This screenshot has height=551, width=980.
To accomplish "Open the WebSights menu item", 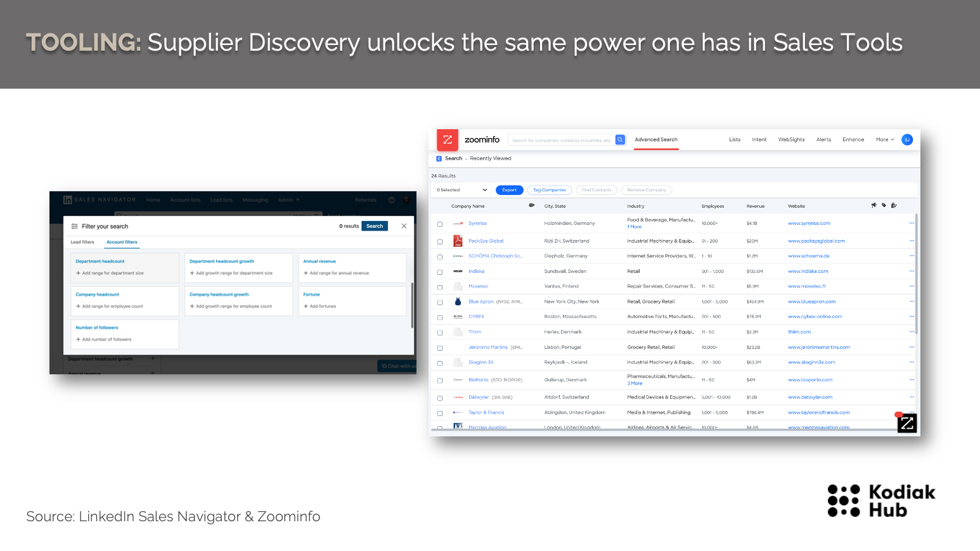I will 791,139.
